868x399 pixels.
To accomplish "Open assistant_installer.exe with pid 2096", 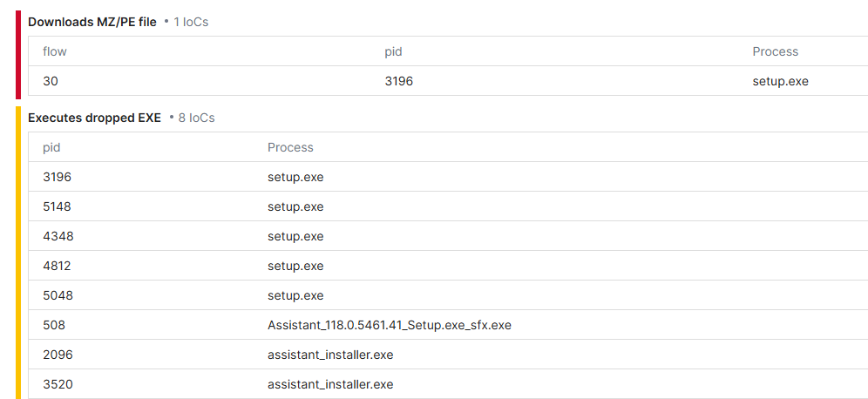I will pos(330,355).
